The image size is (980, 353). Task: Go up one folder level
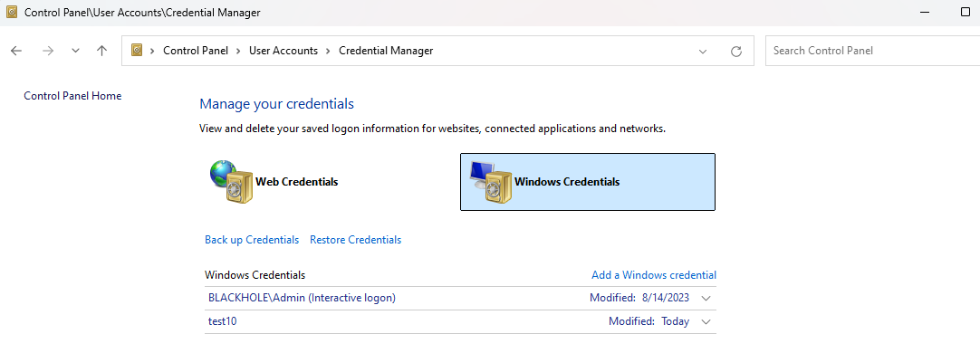[101, 51]
